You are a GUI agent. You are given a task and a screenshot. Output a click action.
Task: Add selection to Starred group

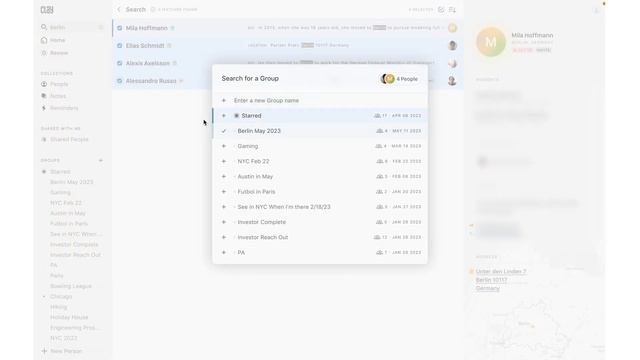pyautogui.click(x=224, y=116)
